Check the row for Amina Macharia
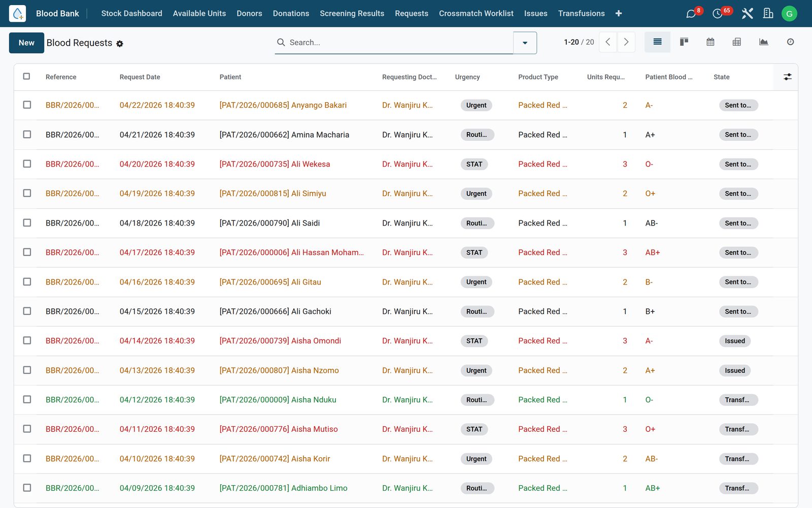Viewport: 812px width, 508px height. click(x=27, y=134)
